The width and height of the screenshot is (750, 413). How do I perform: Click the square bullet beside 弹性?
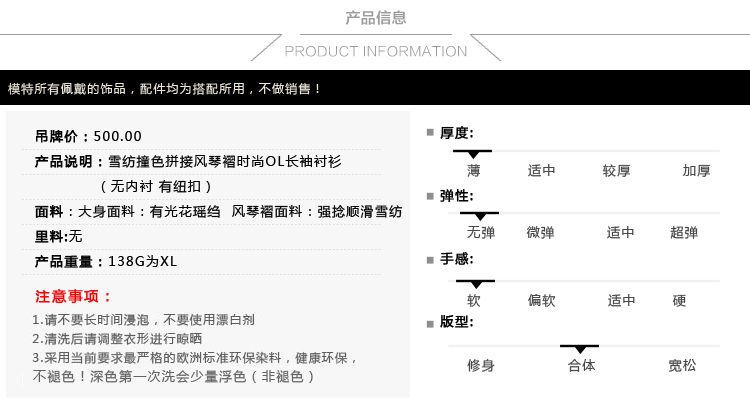[x=430, y=196]
